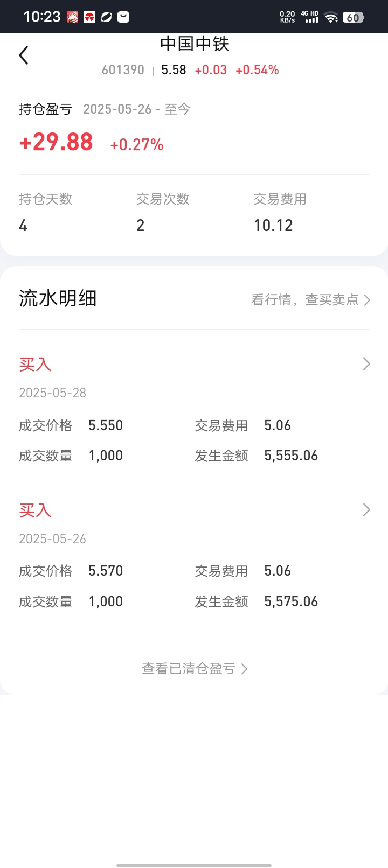Screen dimensions: 388x868
Task: Tap the mail notification icon
Action: (x=123, y=17)
